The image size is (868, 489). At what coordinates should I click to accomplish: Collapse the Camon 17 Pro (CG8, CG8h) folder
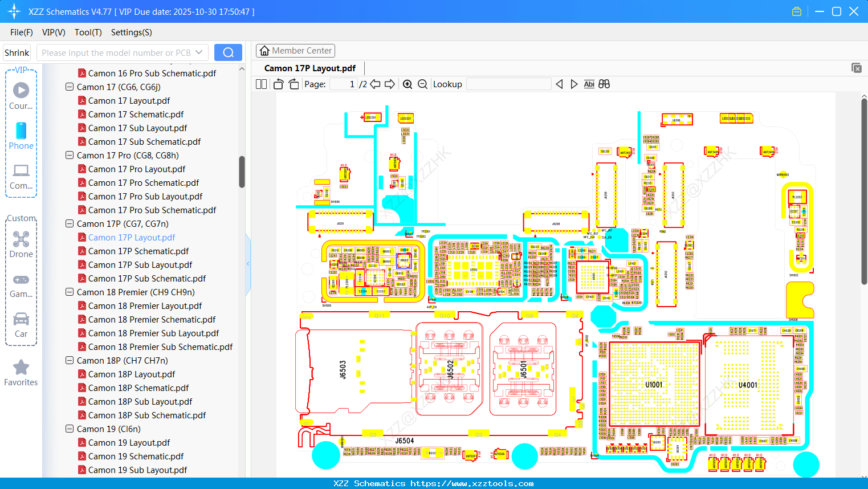70,156
